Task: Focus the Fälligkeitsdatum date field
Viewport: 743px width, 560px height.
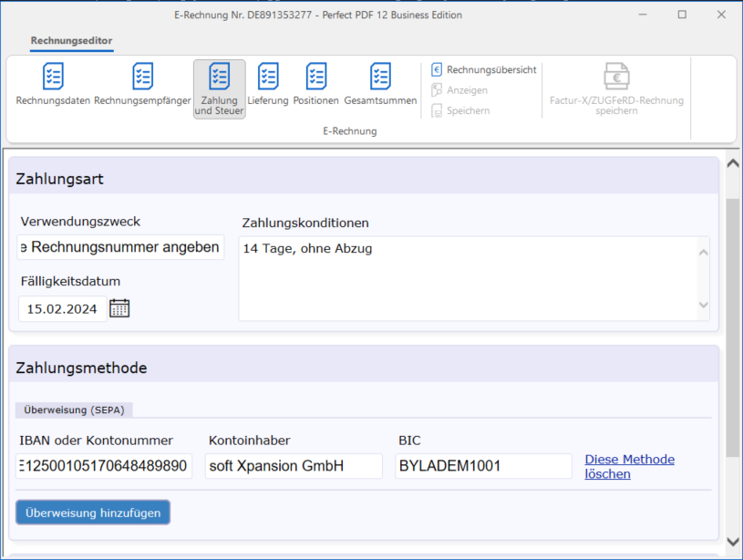Action: click(x=62, y=309)
